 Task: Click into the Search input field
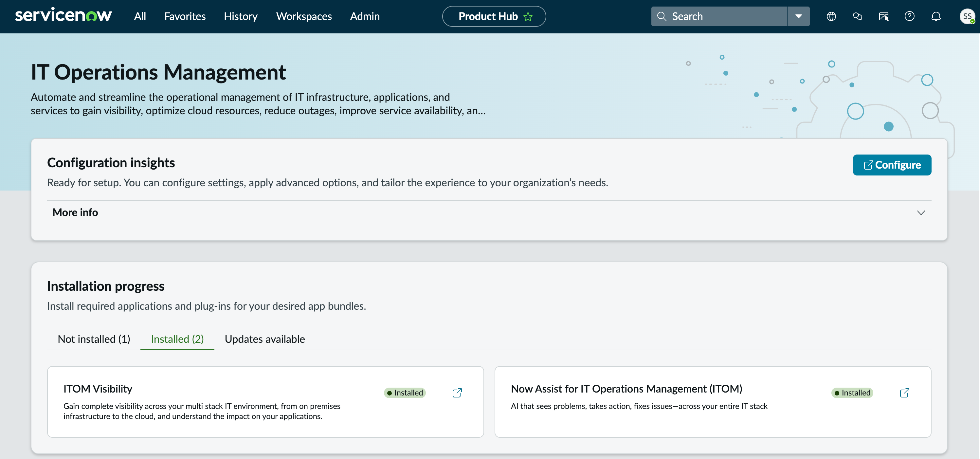pos(719,16)
